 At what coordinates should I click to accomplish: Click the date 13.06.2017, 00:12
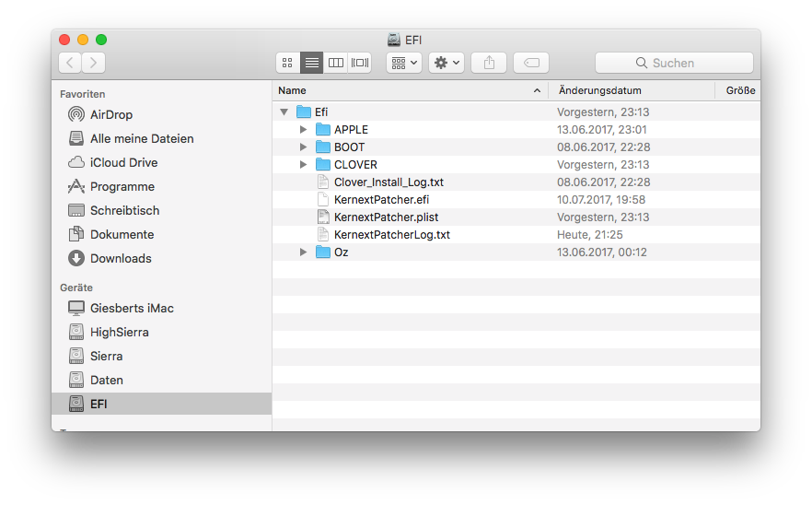point(602,252)
